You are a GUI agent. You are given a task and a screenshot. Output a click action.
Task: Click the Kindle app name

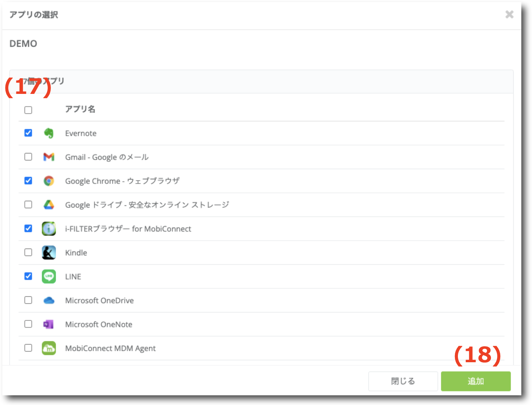point(76,253)
